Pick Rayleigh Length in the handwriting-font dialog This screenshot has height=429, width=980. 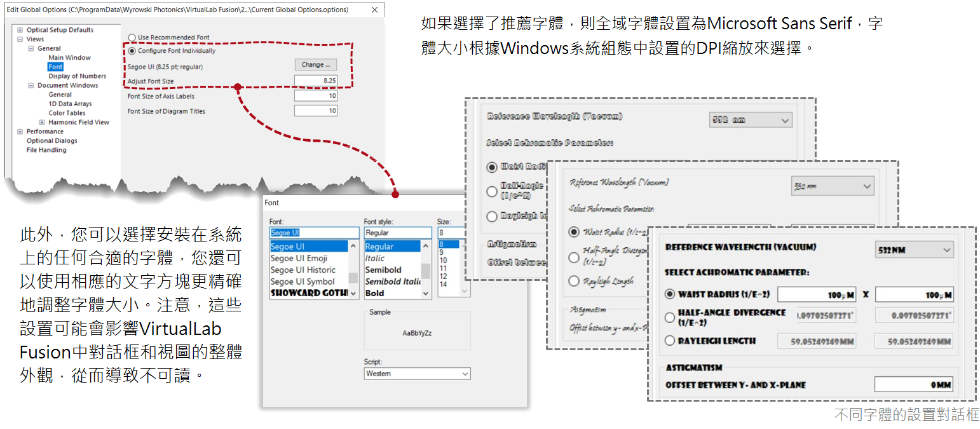575,281
